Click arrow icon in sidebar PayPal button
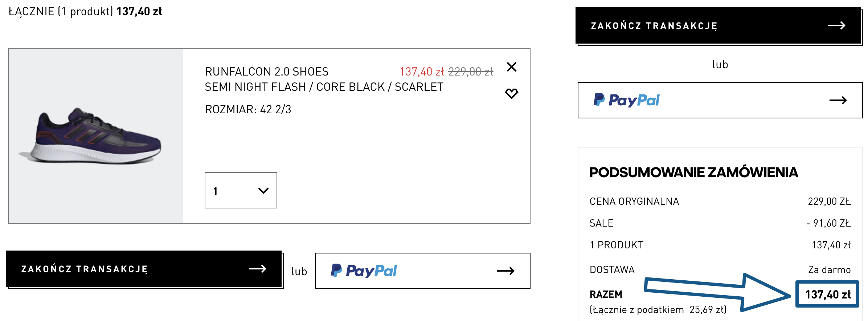Image resolution: width=868 pixels, height=321 pixels. [x=838, y=100]
